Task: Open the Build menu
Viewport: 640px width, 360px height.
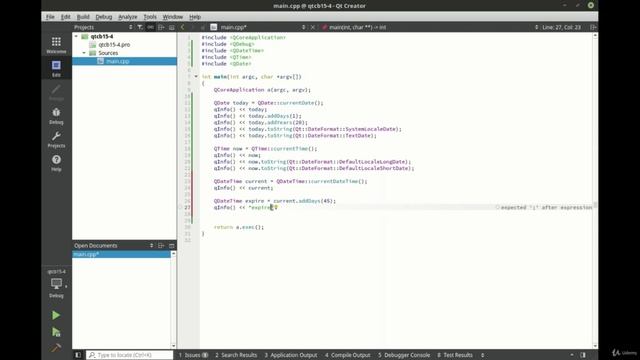Action: click(x=83, y=17)
